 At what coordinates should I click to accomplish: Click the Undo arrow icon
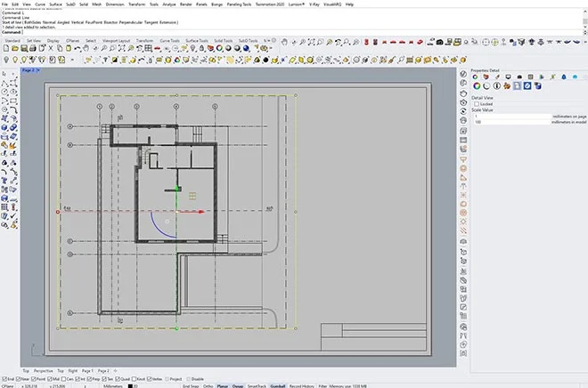(x=78, y=48)
